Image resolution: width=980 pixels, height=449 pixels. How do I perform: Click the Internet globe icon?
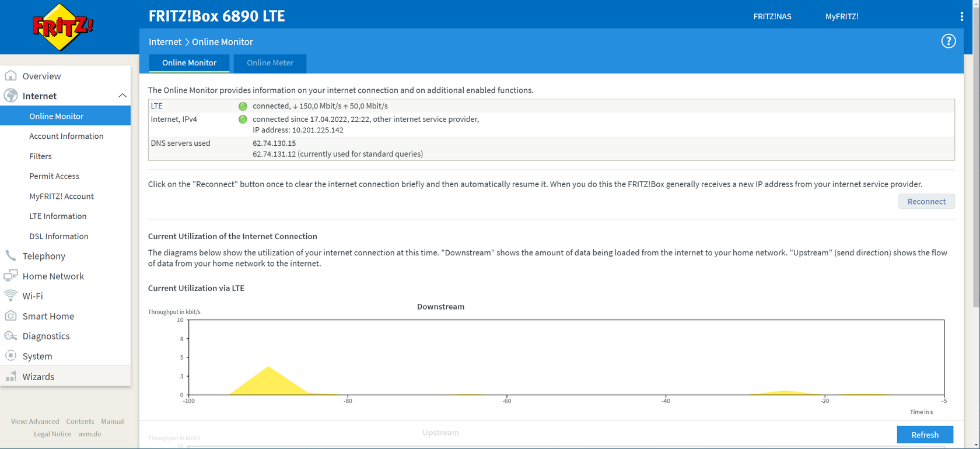(x=10, y=96)
